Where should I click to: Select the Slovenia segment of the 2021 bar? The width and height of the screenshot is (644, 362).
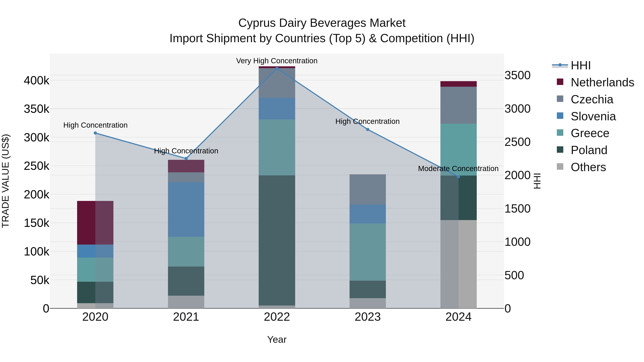(186, 209)
